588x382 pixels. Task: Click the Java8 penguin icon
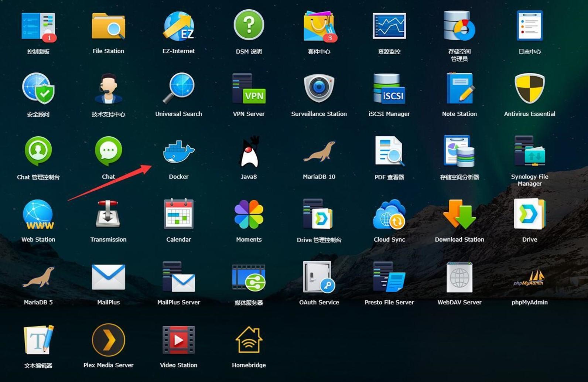click(x=249, y=152)
